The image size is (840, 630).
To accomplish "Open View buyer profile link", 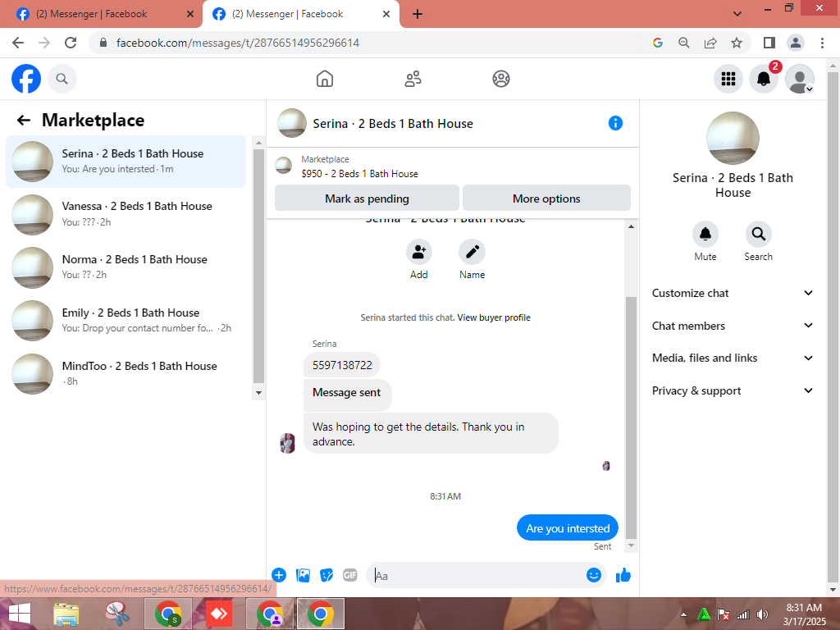I will coord(494,317).
